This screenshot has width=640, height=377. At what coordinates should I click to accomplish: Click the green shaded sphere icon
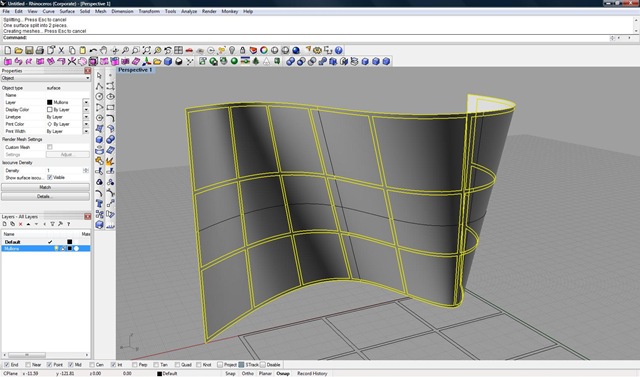234,61
